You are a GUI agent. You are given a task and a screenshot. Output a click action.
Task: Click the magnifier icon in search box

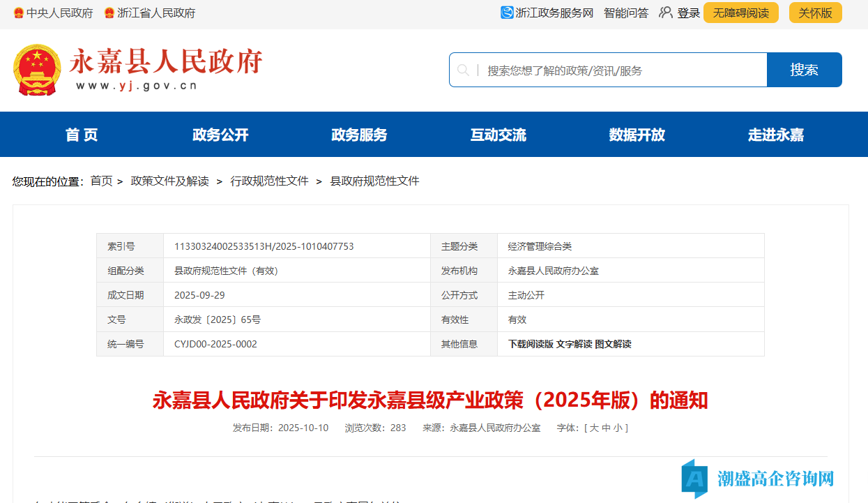(x=463, y=70)
